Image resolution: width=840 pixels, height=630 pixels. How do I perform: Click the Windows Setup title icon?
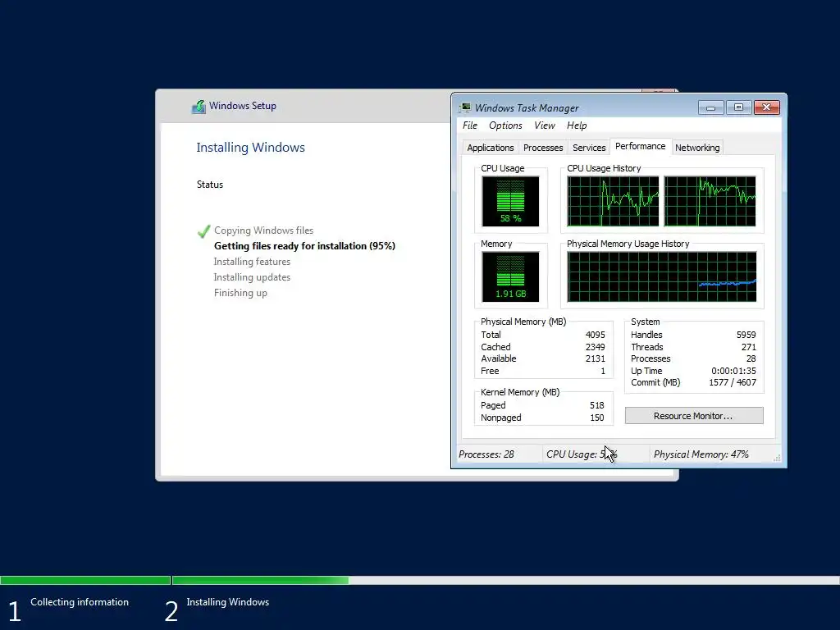pyautogui.click(x=199, y=106)
